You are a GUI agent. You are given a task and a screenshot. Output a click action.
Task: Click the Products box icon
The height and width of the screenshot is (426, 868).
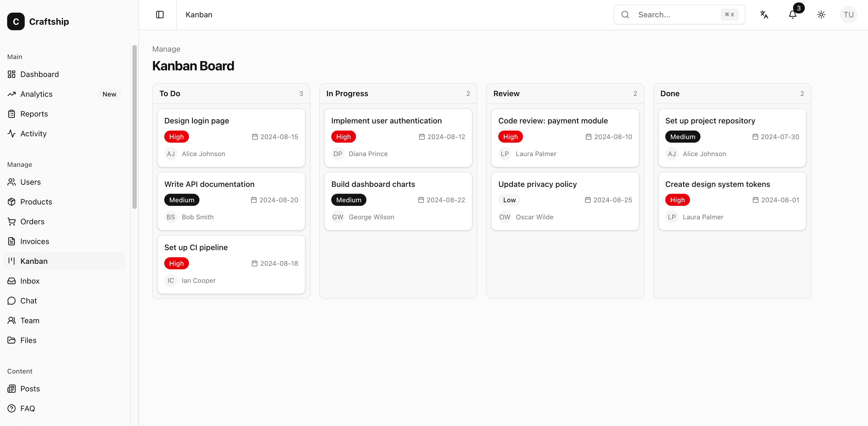click(x=12, y=201)
